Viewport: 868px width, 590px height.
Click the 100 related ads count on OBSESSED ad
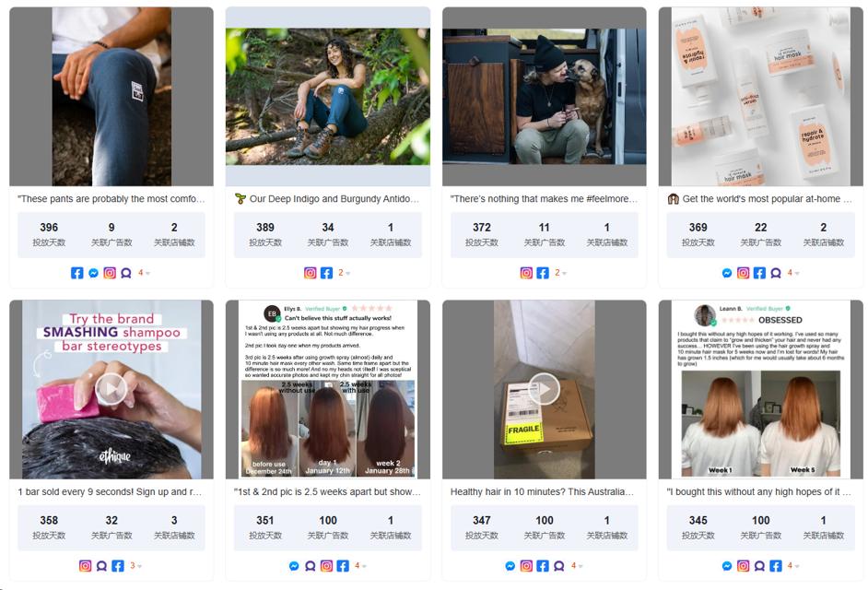(760, 520)
